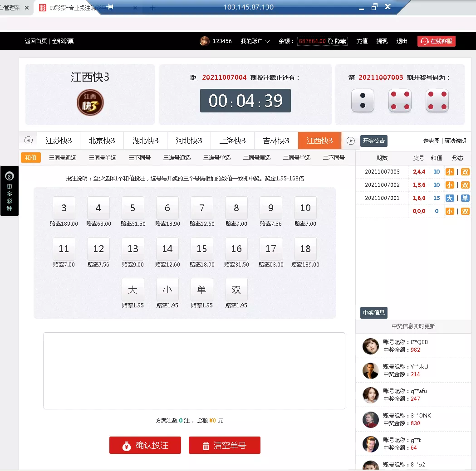The height and width of the screenshot is (471, 476).
Task: Toggle 隐藏 to hide the balance
Action: tap(341, 41)
